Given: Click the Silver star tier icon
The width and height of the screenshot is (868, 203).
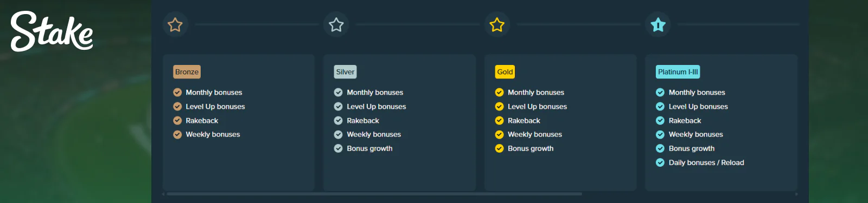Looking at the screenshot, I should click(x=336, y=24).
